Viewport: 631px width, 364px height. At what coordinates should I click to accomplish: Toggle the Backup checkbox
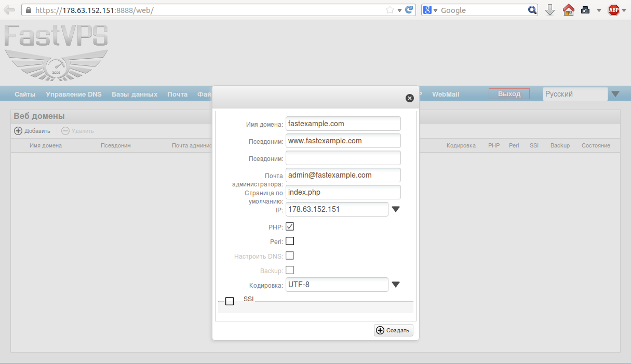point(290,270)
